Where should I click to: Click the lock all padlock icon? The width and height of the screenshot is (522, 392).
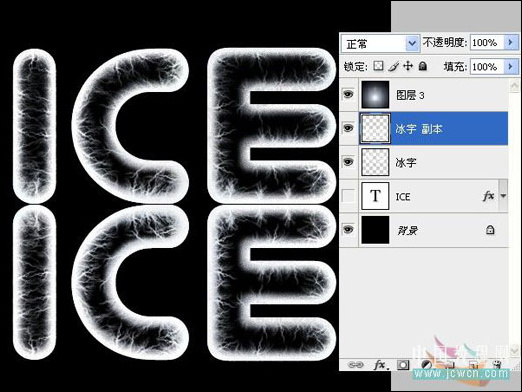[x=423, y=66]
